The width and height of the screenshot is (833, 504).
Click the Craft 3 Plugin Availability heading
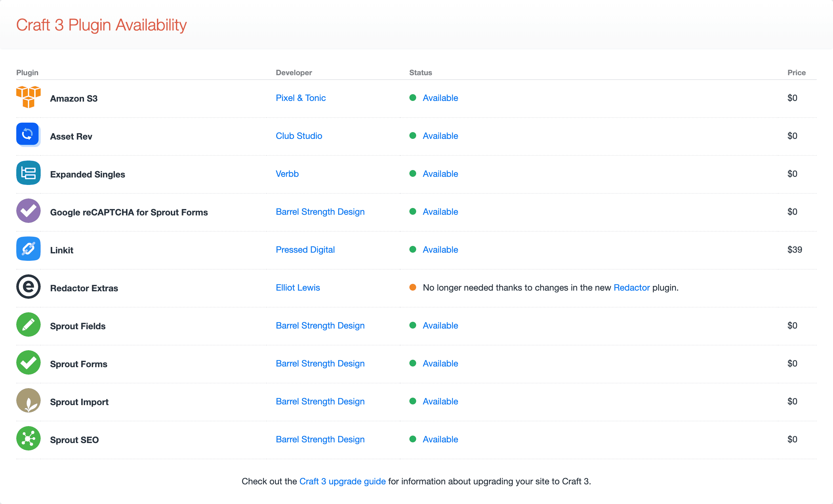(x=101, y=25)
